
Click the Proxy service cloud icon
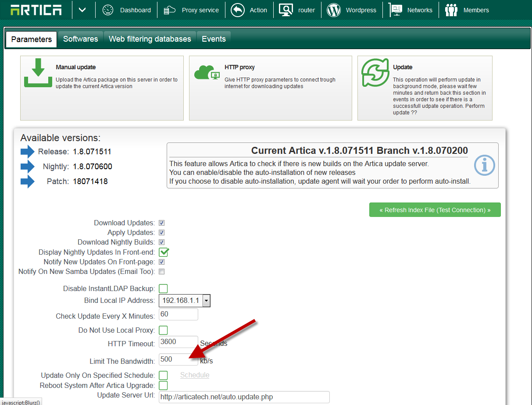point(170,10)
